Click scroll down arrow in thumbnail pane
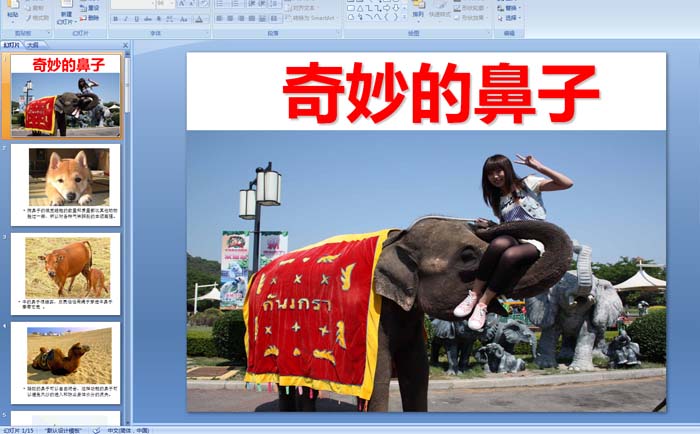700x434 pixels. [128, 422]
